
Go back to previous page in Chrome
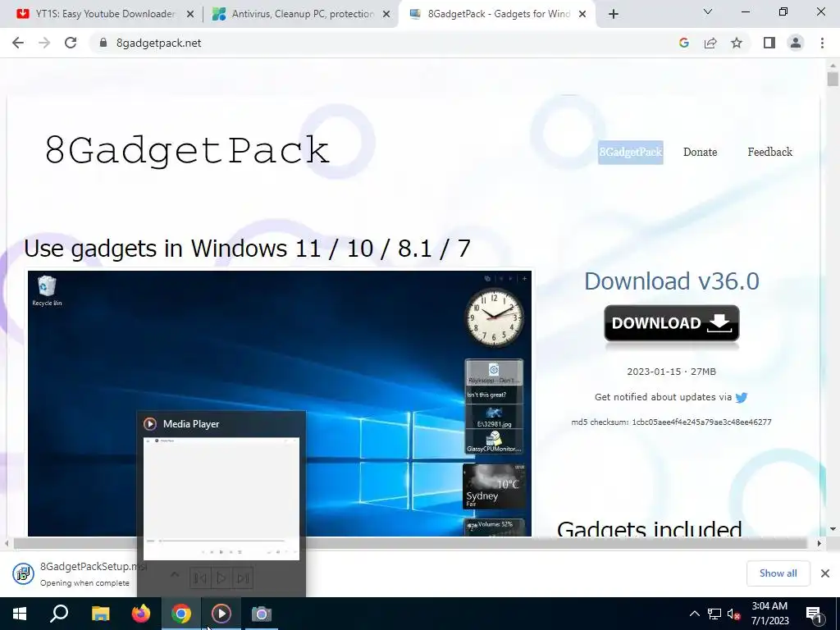[x=18, y=43]
